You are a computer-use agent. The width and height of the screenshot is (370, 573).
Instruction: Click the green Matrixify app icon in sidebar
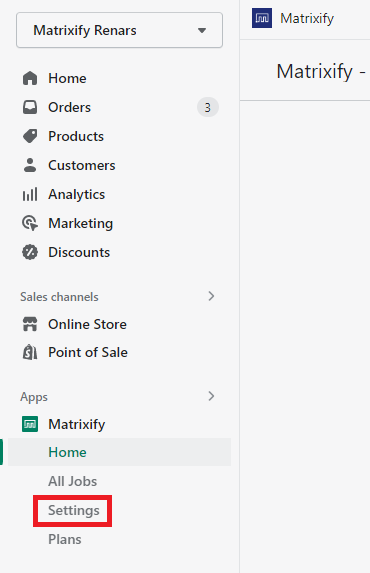pyautogui.click(x=30, y=424)
